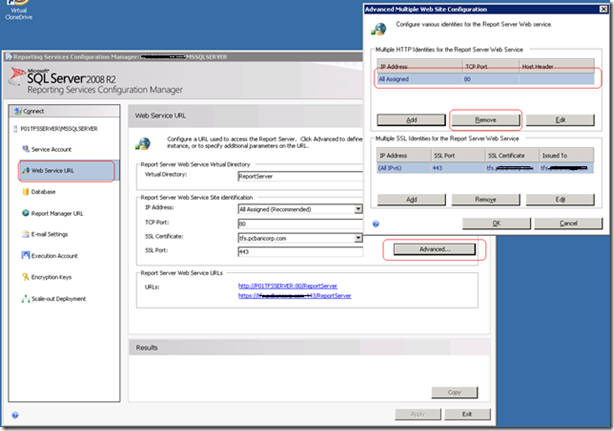
Task: Open Execution Account page
Action: pos(54,256)
